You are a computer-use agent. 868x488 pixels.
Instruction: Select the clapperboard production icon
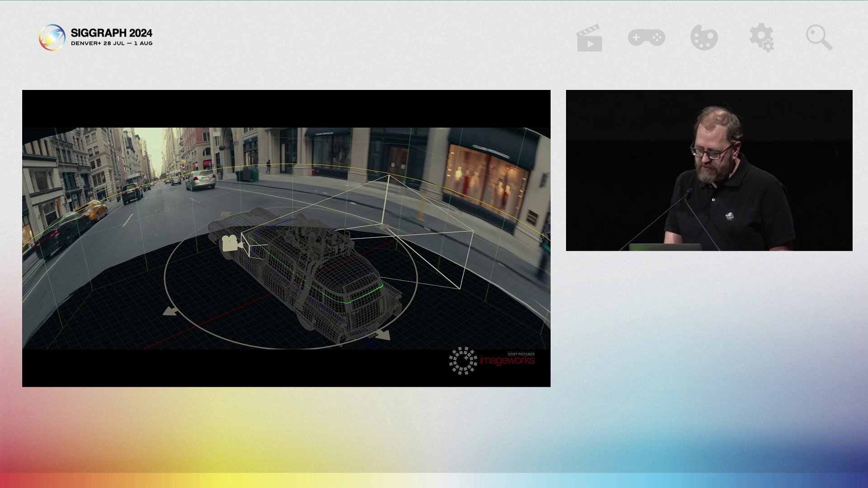(x=589, y=38)
